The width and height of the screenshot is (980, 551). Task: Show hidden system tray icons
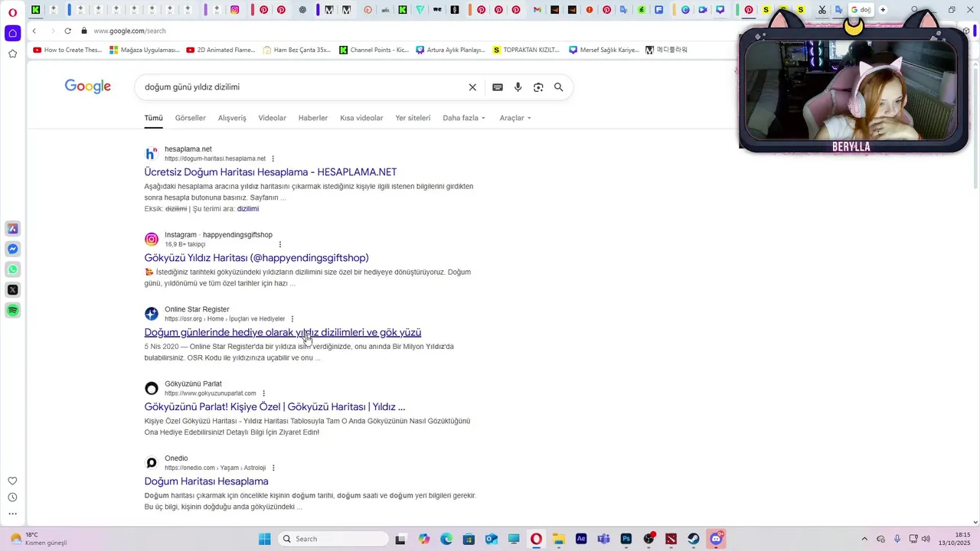864,539
